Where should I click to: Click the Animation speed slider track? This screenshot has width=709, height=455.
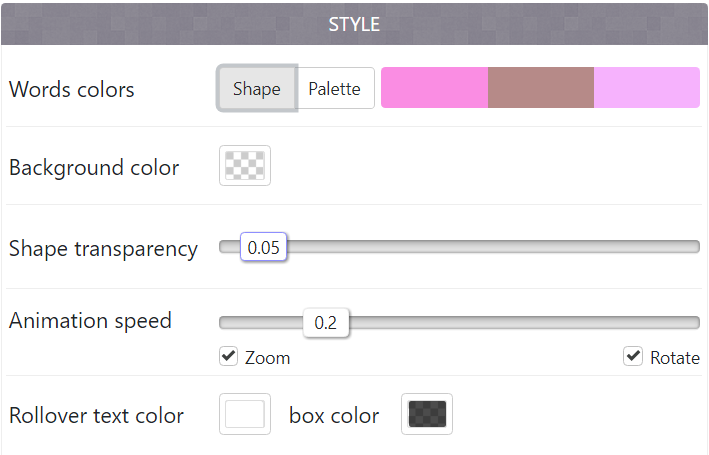coord(459,322)
